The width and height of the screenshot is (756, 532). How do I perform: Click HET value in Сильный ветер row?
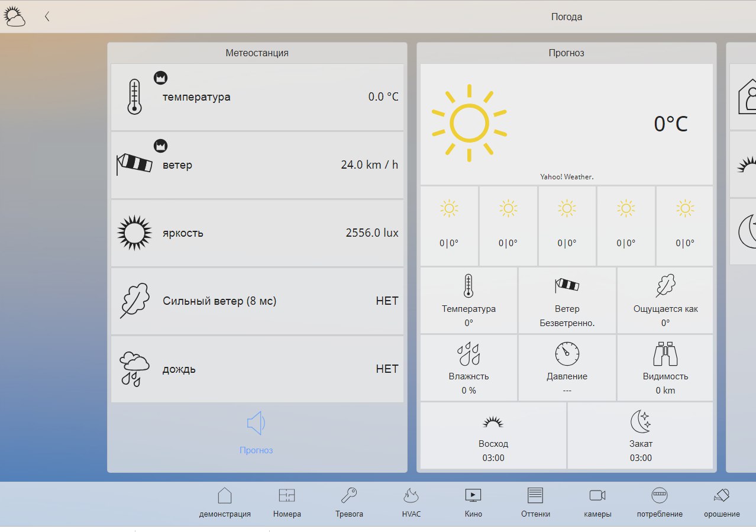coord(387,301)
